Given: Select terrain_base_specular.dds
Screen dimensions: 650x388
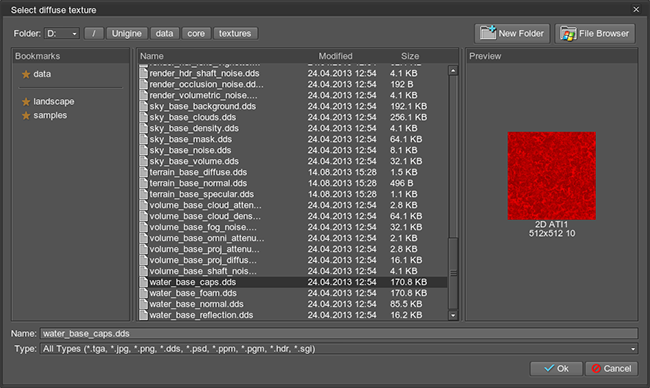Looking at the screenshot, I should pos(293,194).
